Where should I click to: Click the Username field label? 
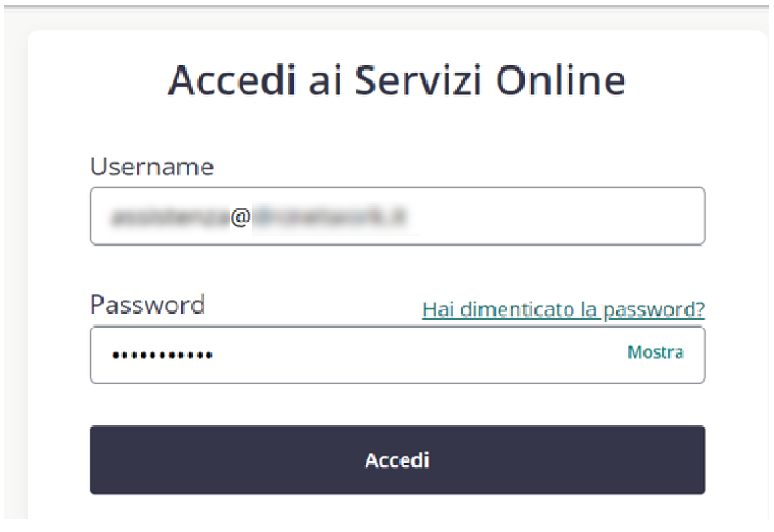point(152,167)
